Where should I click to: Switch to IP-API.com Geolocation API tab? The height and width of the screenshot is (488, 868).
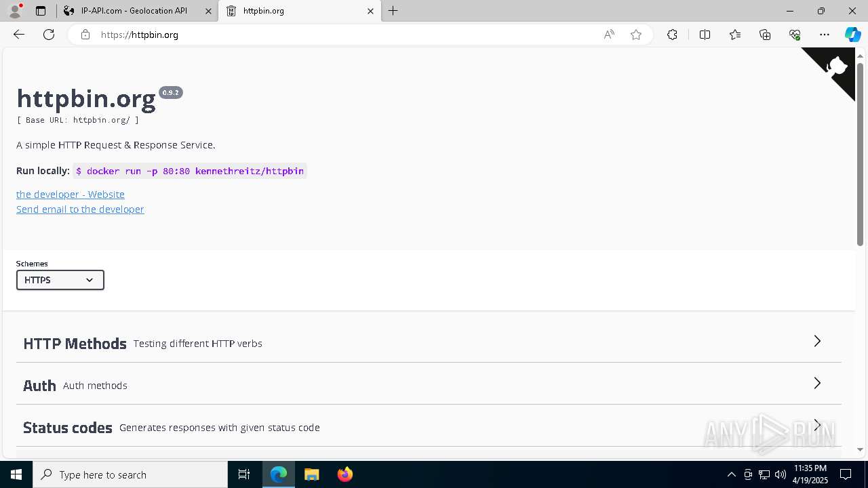pyautogui.click(x=134, y=11)
